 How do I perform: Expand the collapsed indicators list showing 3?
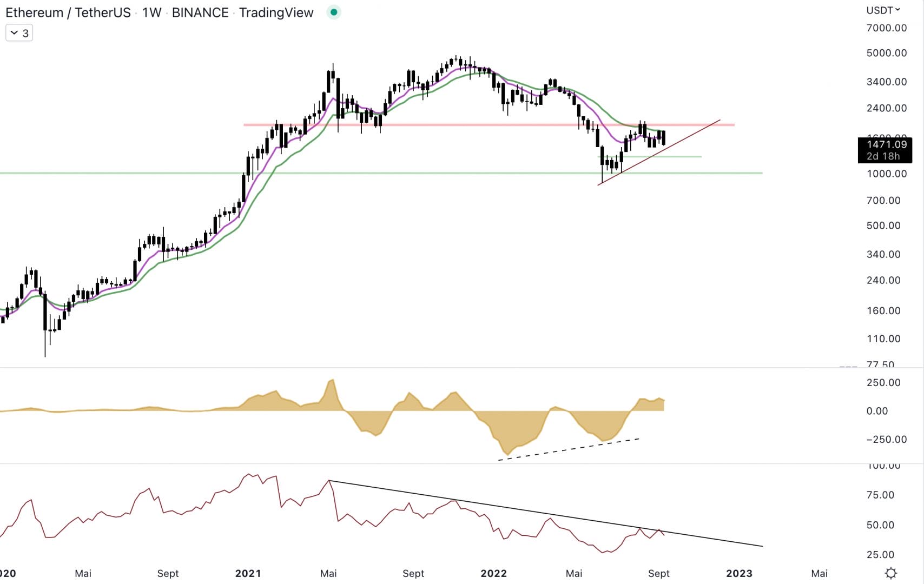tap(18, 32)
